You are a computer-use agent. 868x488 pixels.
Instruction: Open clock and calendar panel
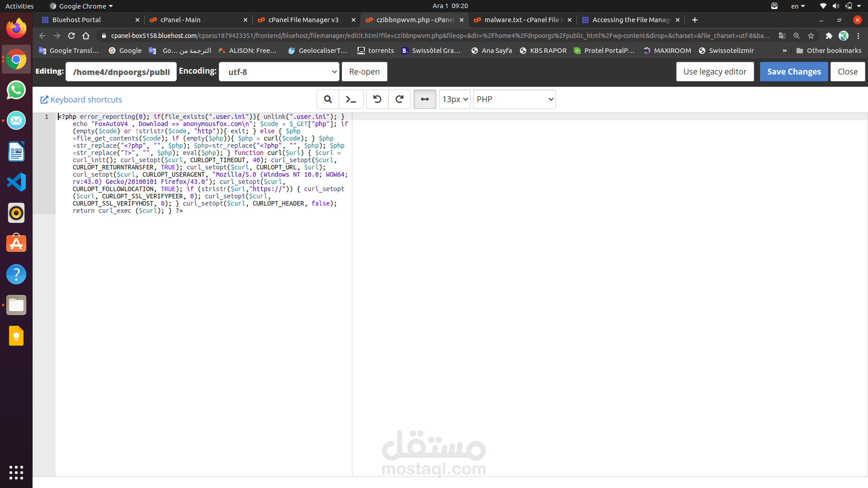coord(450,6)
